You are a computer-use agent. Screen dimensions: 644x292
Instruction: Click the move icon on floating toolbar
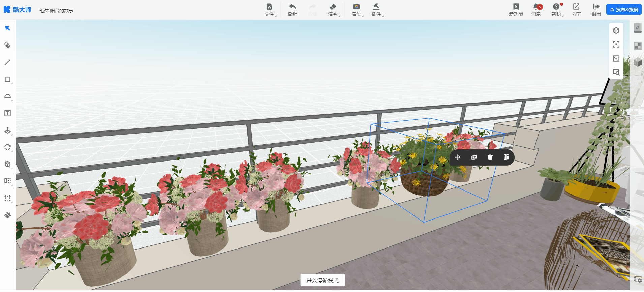click(x=458, y=157)
